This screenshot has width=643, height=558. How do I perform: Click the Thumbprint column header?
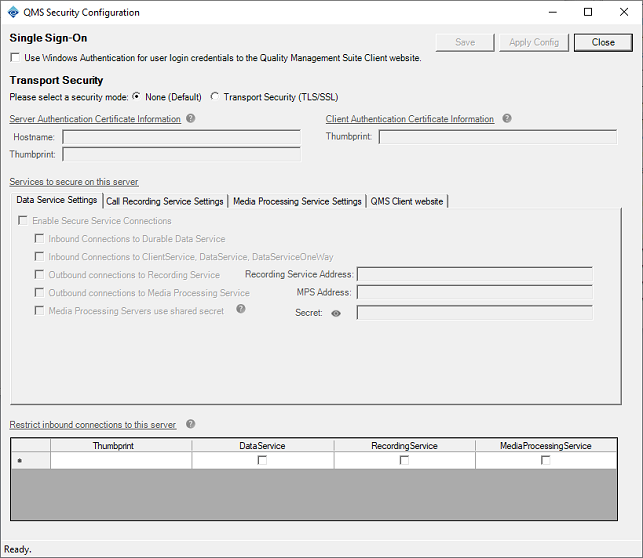tap(121, 446)
